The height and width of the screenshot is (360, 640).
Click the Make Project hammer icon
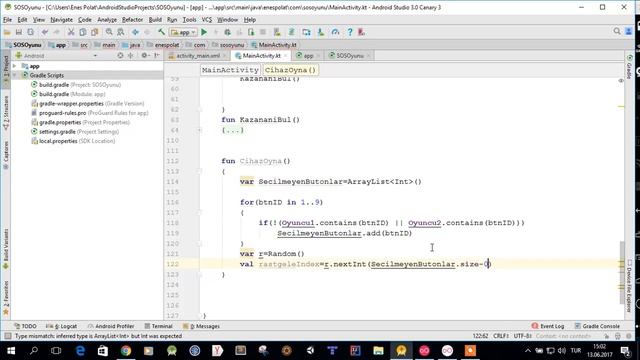(162, 32)
